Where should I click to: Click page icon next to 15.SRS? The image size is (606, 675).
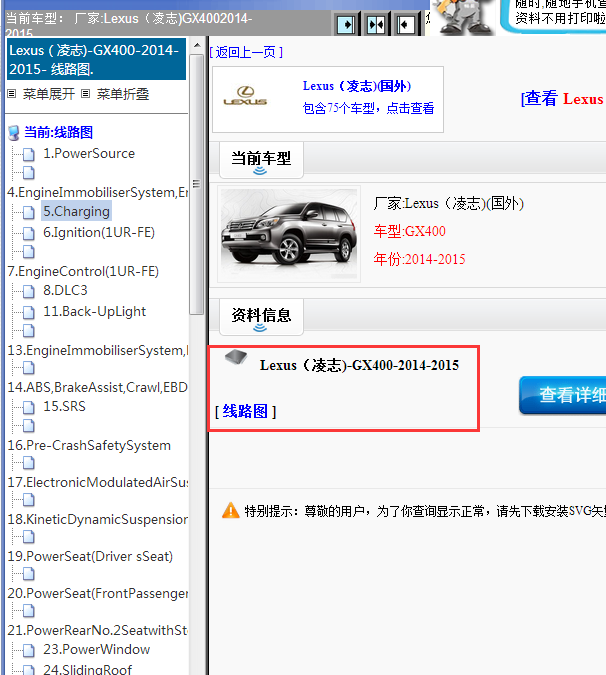click(x=28, y=407)
